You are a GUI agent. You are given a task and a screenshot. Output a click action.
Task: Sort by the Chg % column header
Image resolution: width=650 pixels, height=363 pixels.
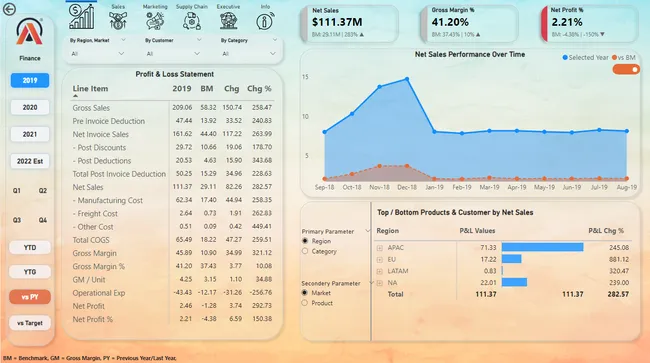coord(259,89)
